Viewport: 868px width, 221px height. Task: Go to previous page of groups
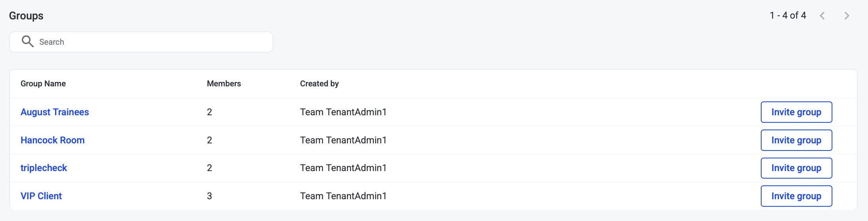coord(823,16)
